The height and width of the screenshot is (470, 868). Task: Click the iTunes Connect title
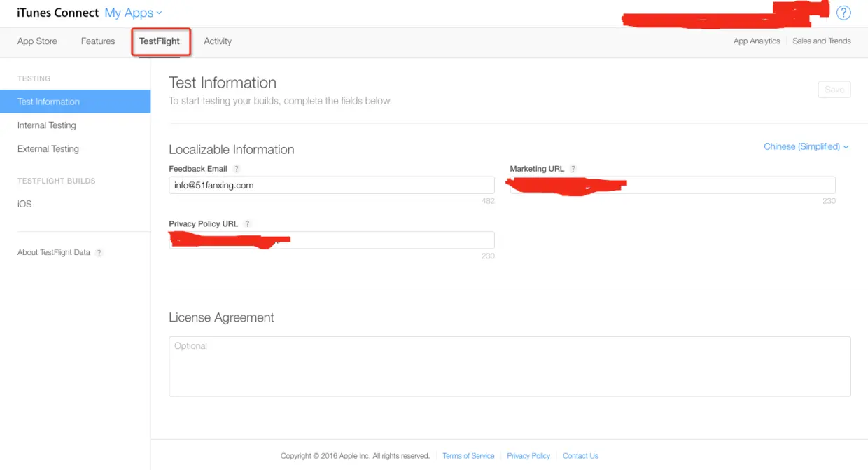58,13
